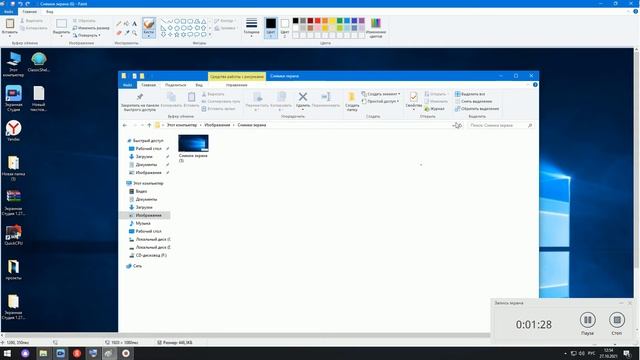This screenshot has height=360, width=640.
Task: Open 'Создать элемент' dropdown in Explorer
Action: point(380,94)
